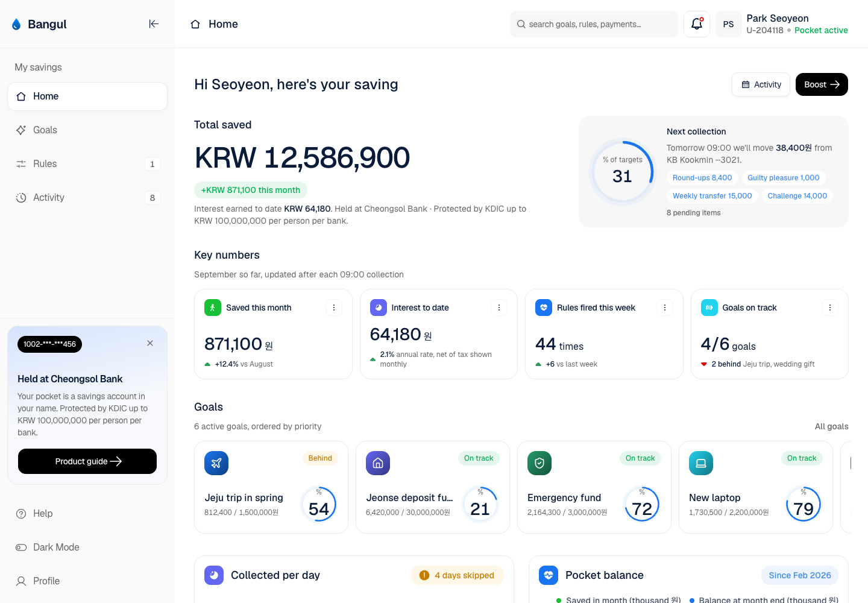This screenshot has height=603, width=868.
Task: Click the Weekly transfer 15,000 chip
Action: (x=712, y=196)
